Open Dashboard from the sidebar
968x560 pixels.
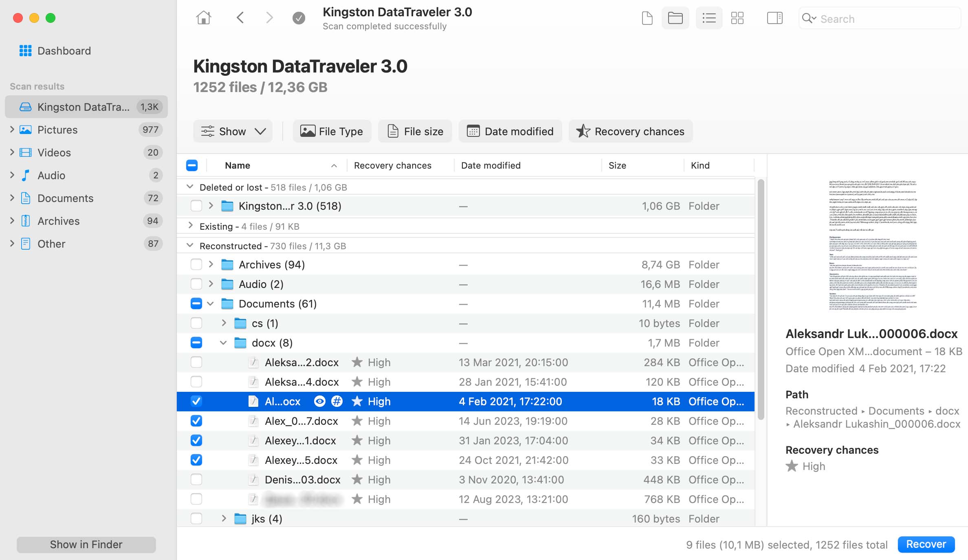point(64,51)
